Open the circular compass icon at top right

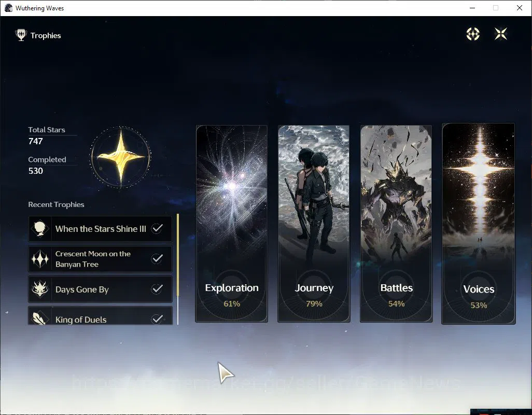click(x=472, y=34)
